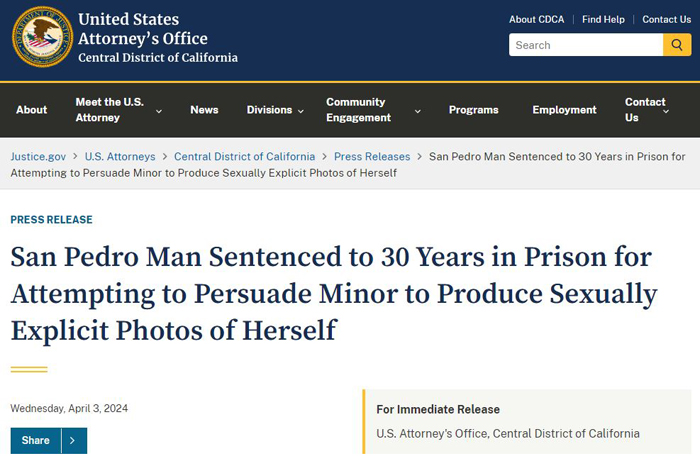Go to the News menu item

pyautogui.click(x=204, y=110)
